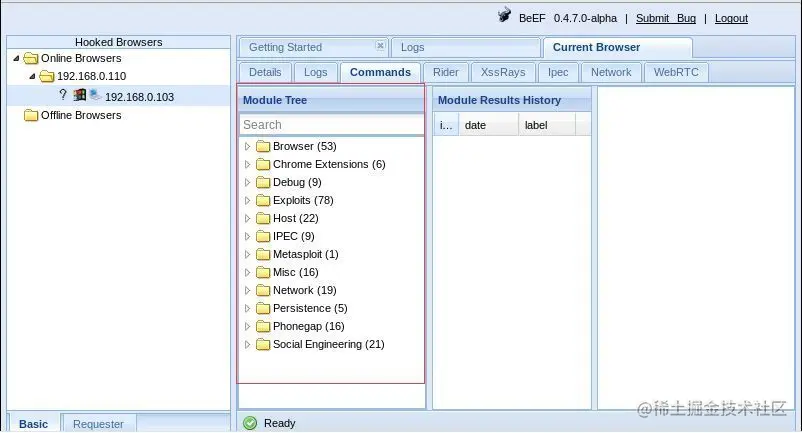Screen dimensions: 802x433
Task: Expand the Phonegap (16) module folder
Action: click(248, 327)
